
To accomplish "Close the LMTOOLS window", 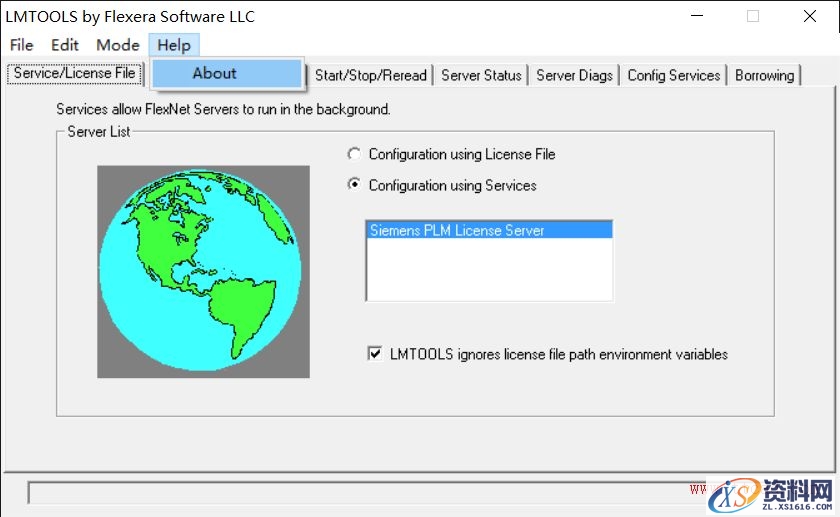I will point(810,16).
